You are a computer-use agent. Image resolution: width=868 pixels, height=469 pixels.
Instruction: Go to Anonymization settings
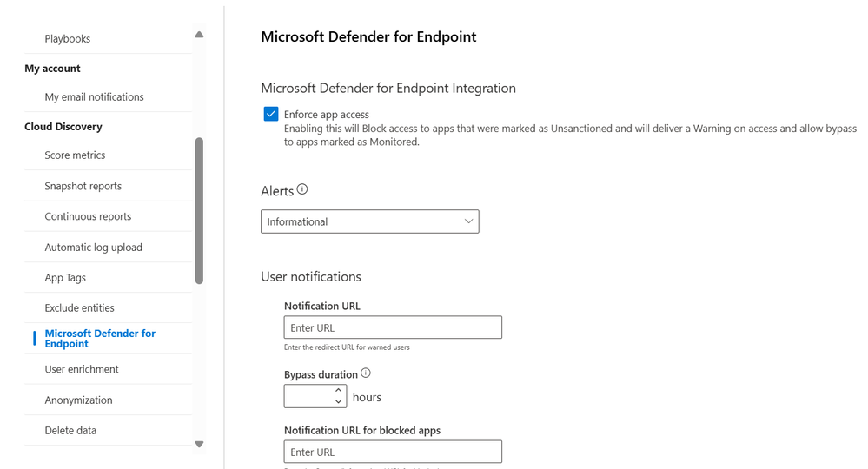pyautogui.click(x=78, y=400)
